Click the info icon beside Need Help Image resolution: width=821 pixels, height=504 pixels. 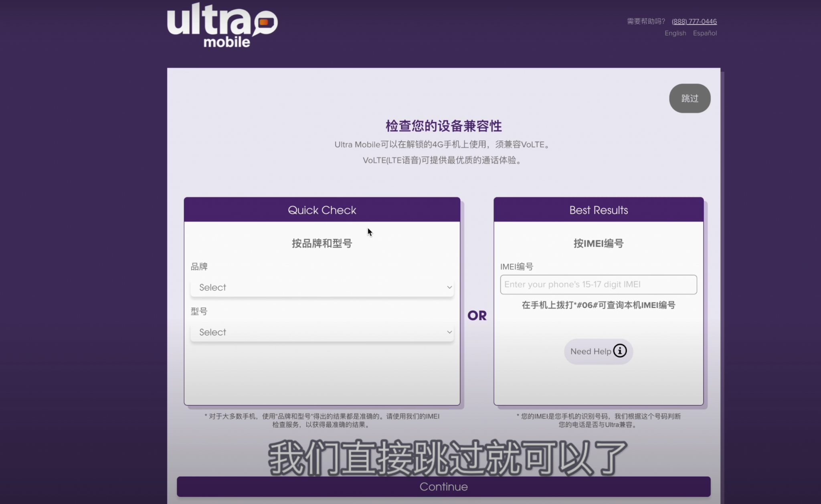620,351
